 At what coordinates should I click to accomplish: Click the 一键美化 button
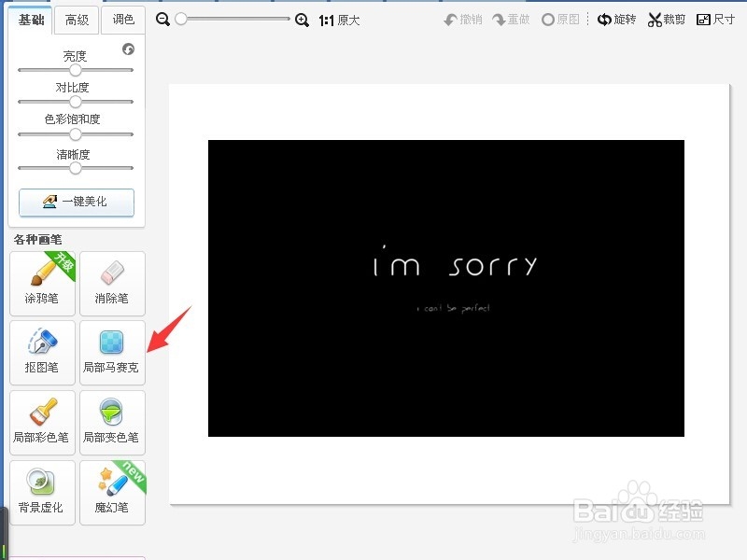tap(77, 202)
